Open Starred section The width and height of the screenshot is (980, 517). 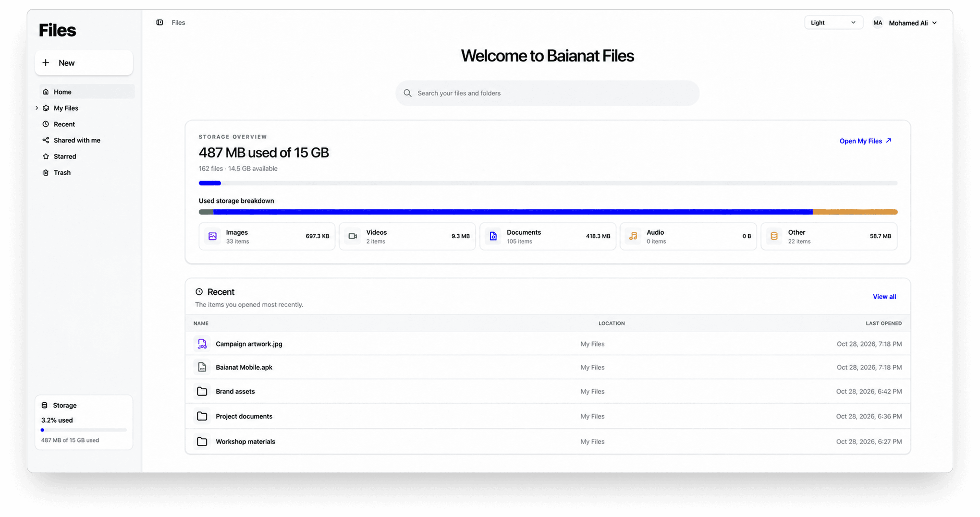(87, 156)
